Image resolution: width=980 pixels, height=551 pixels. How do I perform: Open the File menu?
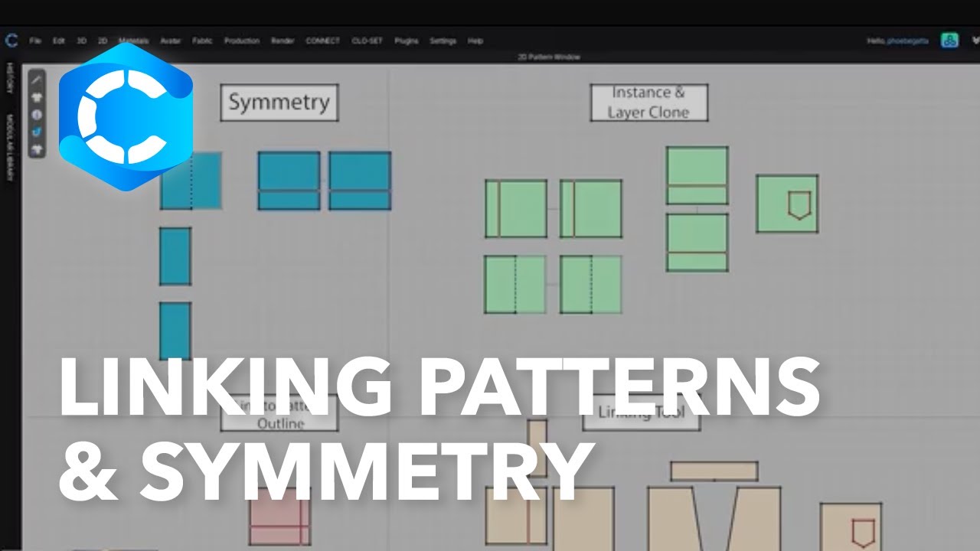pyautogui.click(x=35, y=41)
